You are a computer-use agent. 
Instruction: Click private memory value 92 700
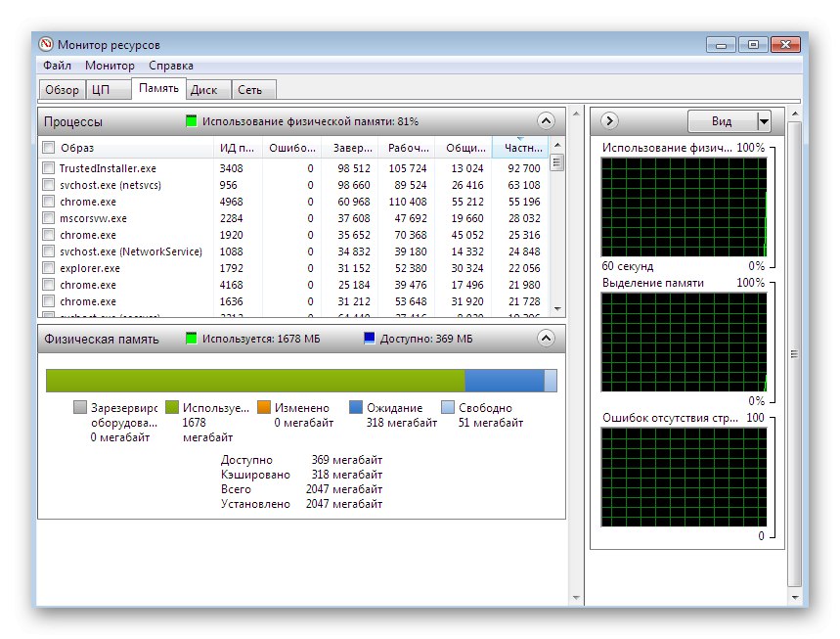(x=524, y=168)
